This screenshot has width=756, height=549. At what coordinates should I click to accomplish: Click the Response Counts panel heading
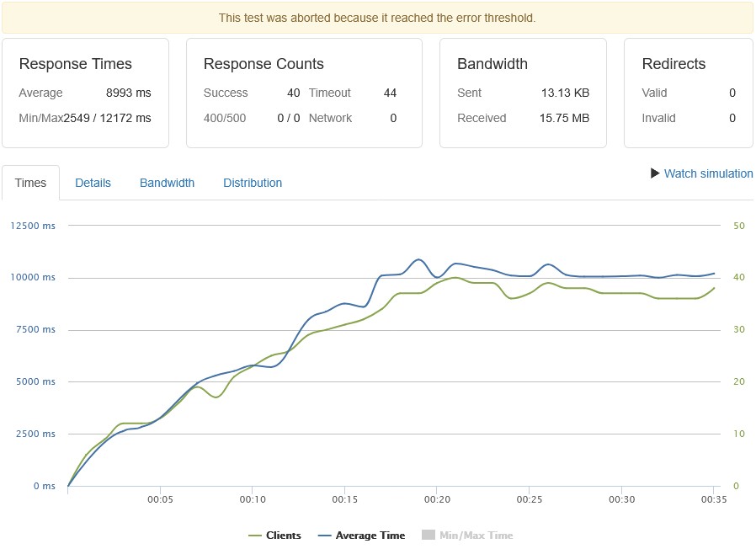pyautogui.click(x=264, y=64)
